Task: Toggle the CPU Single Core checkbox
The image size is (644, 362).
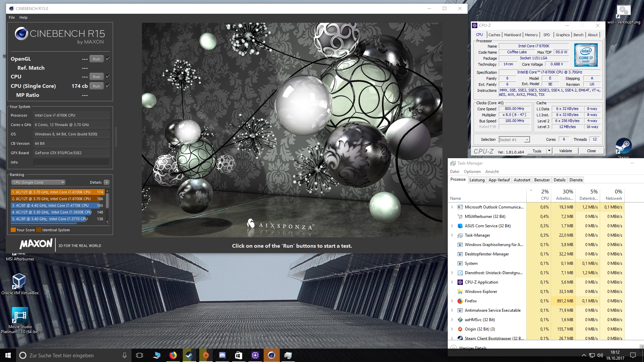Action: [108, 86]
